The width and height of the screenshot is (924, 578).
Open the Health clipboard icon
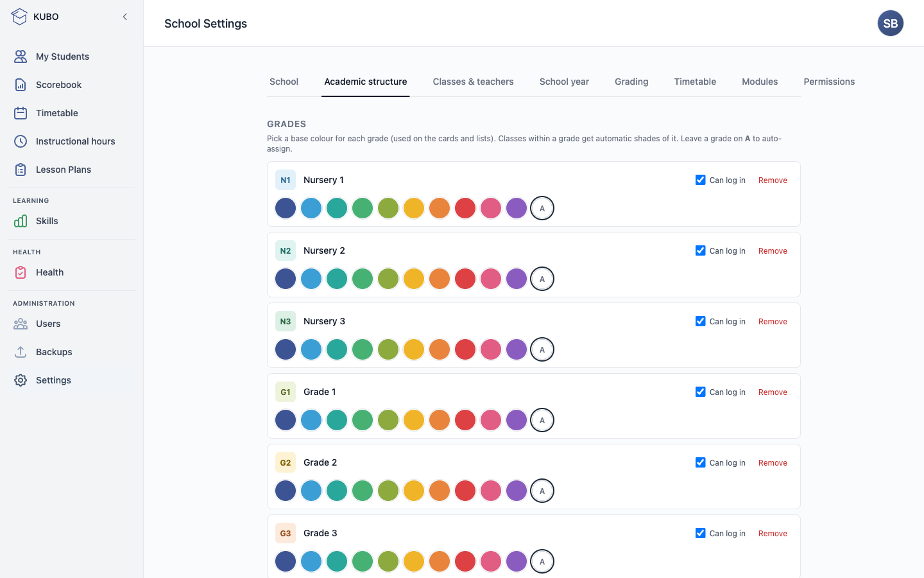pyautogui.click(x=21, y=272)
